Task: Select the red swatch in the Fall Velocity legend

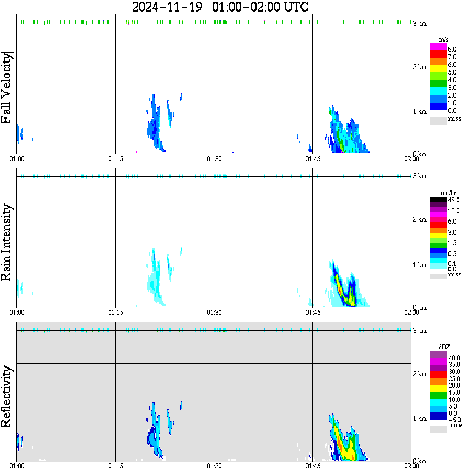Action: tap(438, 53)
